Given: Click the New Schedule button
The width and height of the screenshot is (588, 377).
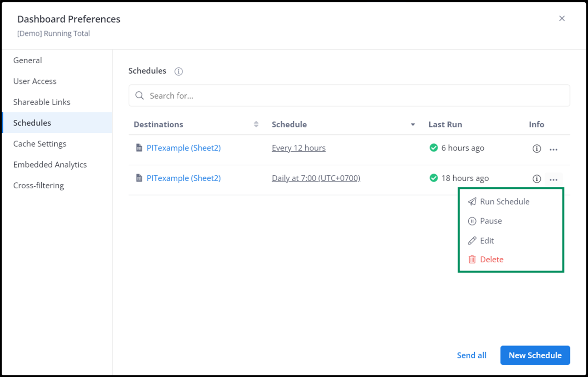Looking at the screenshot, I should 535,355.
